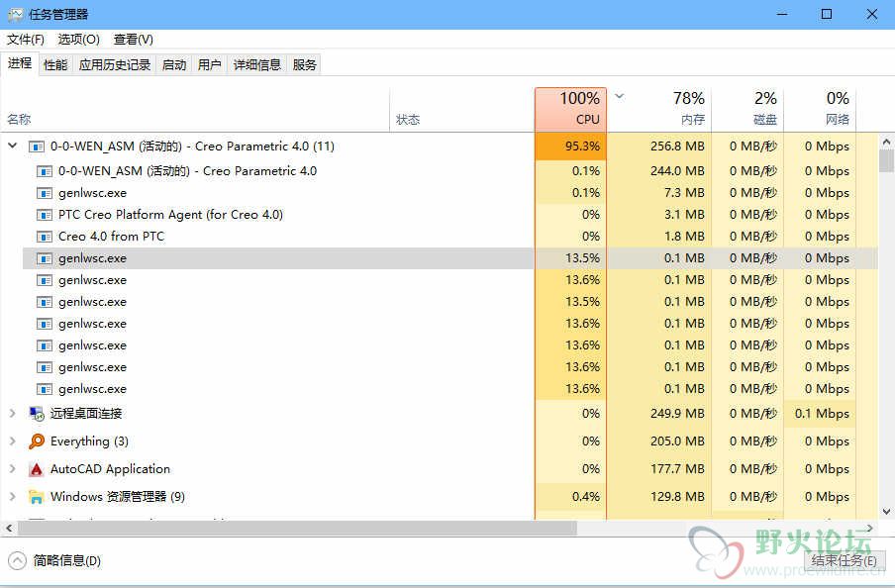895x588 pixels.
Task: Sort processes by the CPU column header
Action: (x=571, y=109)
